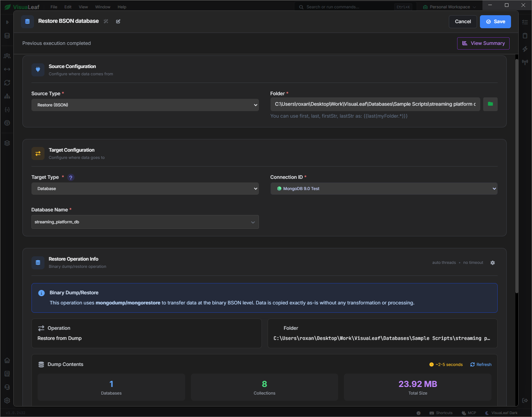This screenshot has height=417, width=532.
Task: Click the lightning bolt right sidebar icon
Action: coord(525,49)
